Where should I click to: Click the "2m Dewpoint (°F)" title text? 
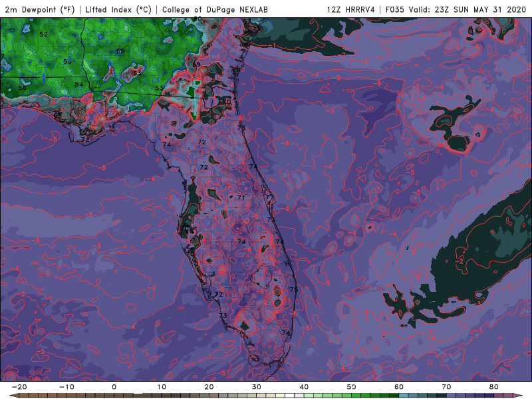pos(39,9)
